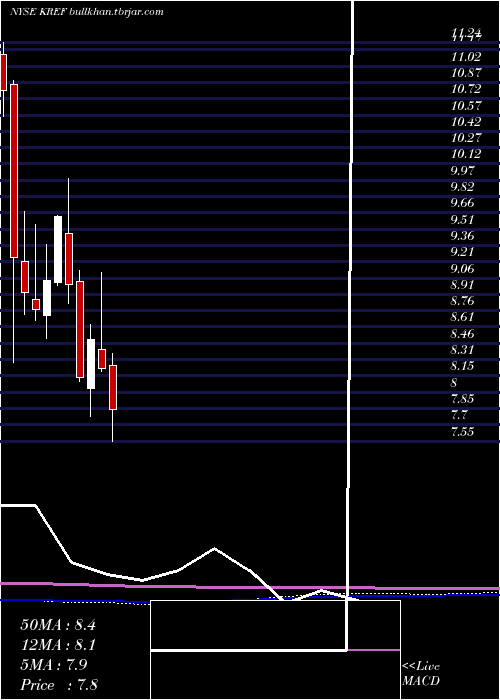Click the NYSE KREF chart title
The image size is (500, 700).
pos(87,12)
